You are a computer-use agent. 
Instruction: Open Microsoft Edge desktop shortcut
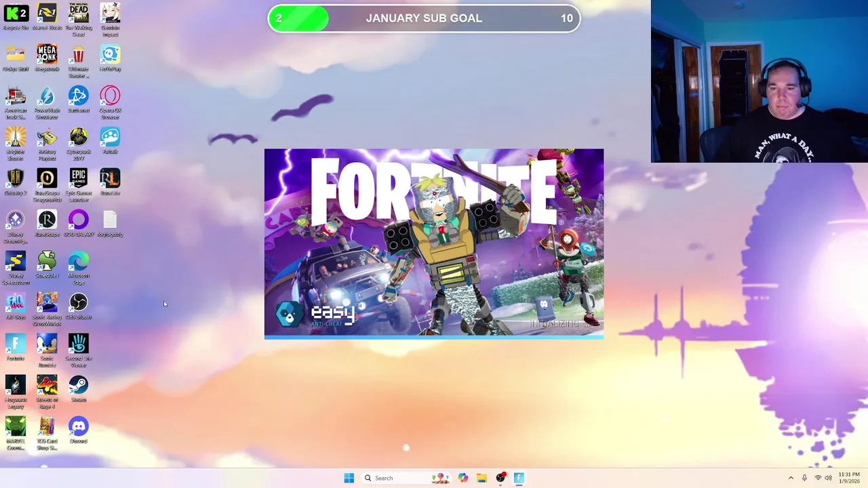click(x=79, y=268)
